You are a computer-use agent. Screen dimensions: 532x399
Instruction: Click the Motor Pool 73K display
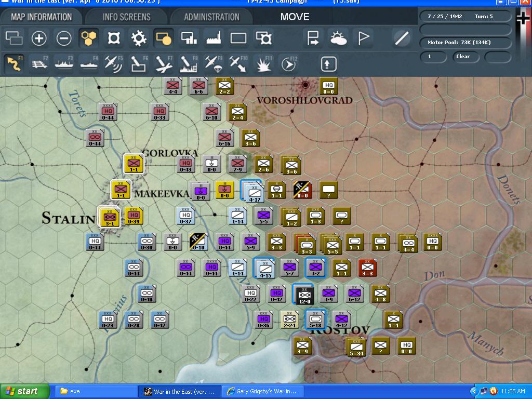465,43
